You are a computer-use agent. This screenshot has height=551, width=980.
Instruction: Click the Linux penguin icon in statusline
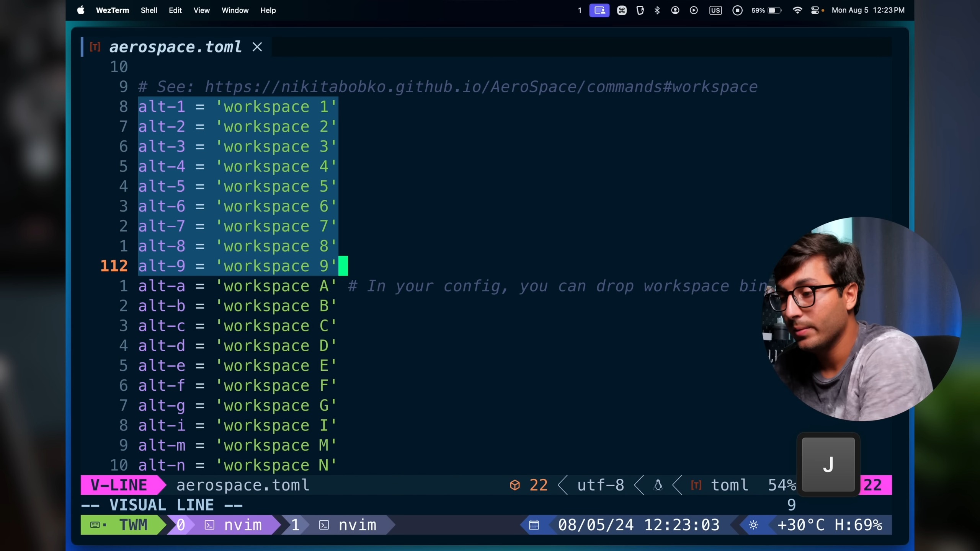coord(658,485)
